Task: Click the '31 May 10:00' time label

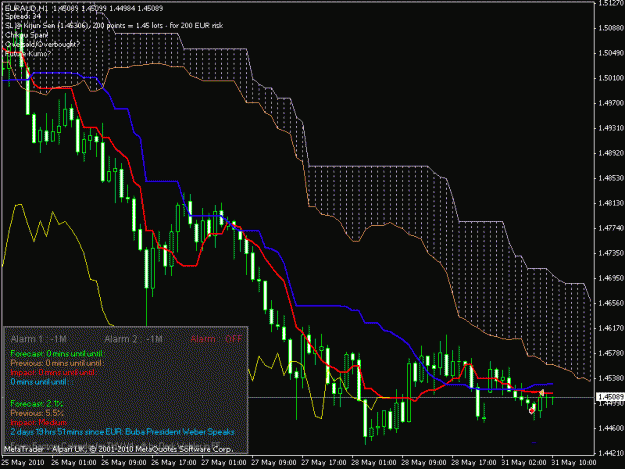Action: tap(574, 463)
